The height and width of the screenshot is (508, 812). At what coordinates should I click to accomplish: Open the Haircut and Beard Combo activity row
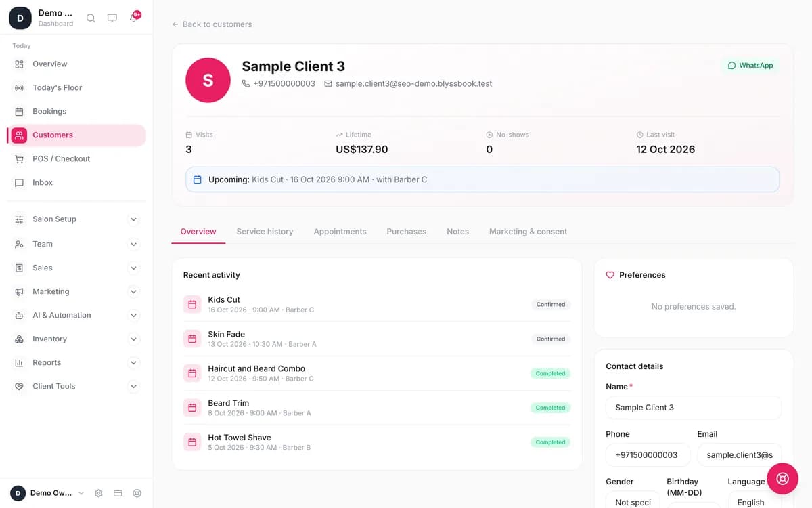377,373
